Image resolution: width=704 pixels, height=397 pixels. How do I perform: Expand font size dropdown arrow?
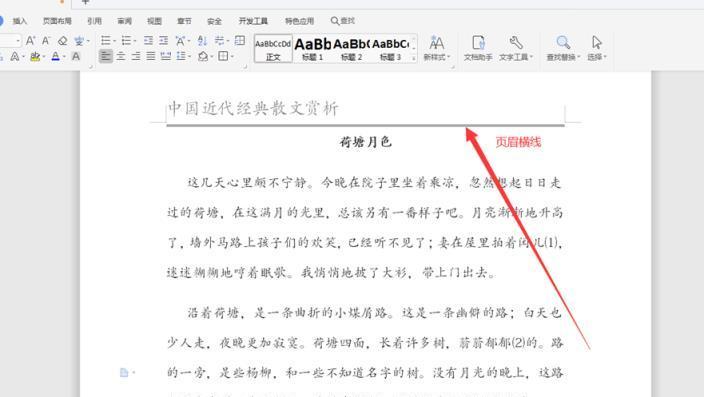(18, 41)
